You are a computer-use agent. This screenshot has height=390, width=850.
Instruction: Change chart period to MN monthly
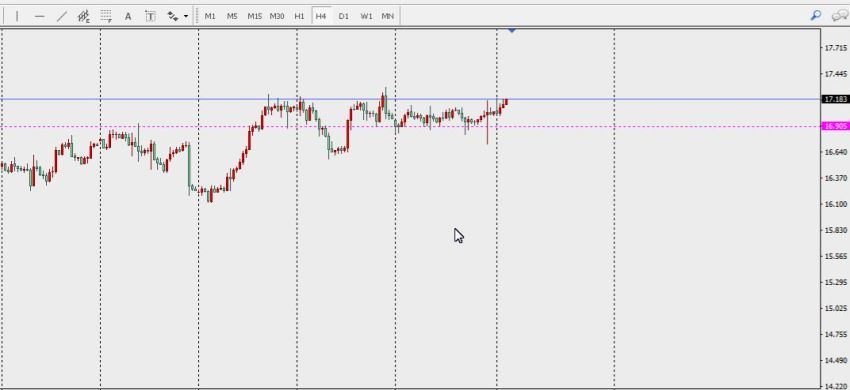388,16
